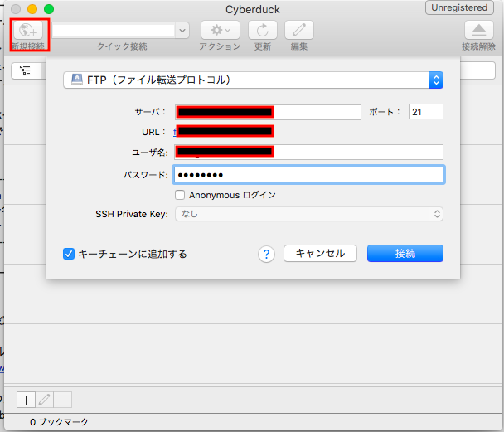Open the redacted URL link
The image size is (504, 432).
224,132
